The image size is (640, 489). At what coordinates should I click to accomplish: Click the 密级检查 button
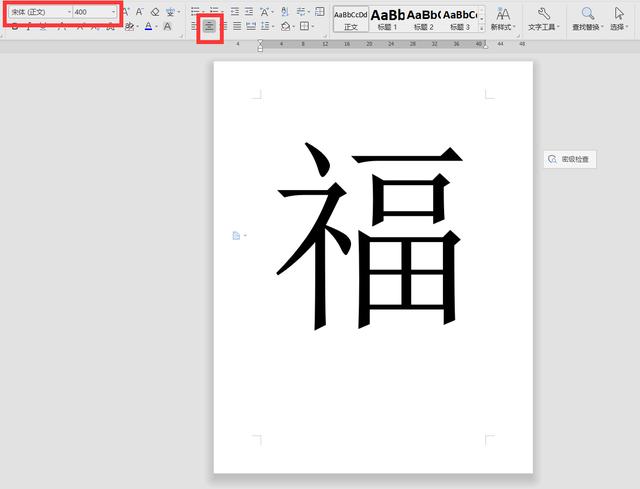[569, 159]
